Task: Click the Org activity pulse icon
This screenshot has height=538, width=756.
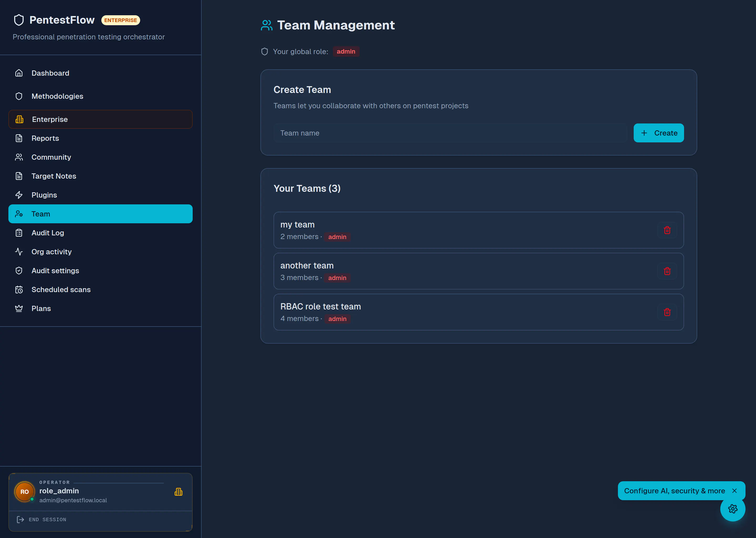Action: pyautogui.click(x=19, y=251)
